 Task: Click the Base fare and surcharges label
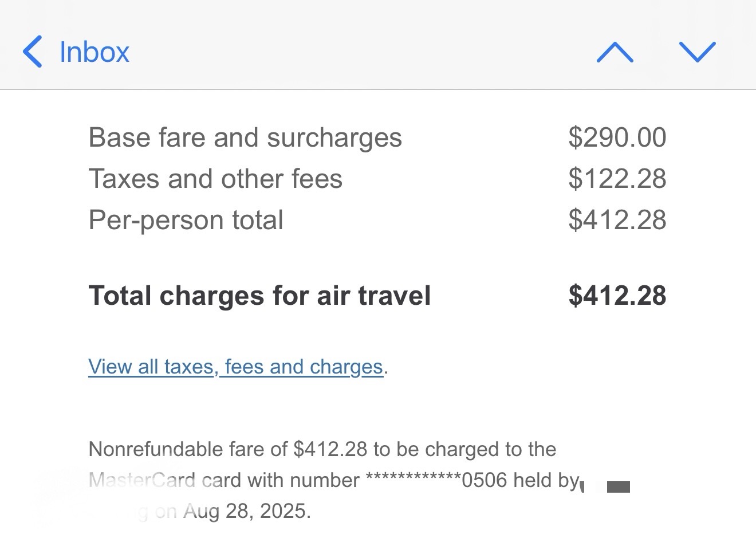tap(245, 138)
